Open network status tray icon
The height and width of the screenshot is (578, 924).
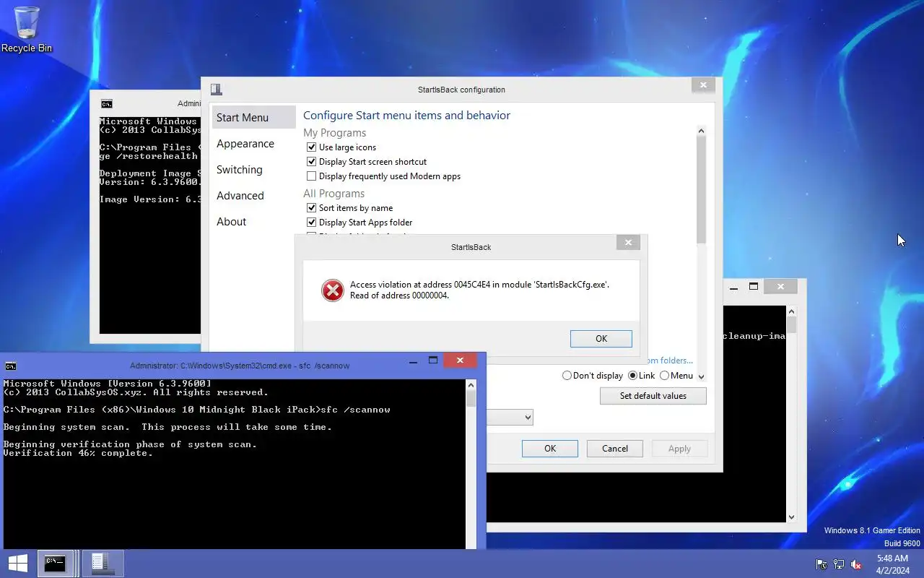point(839,564)
